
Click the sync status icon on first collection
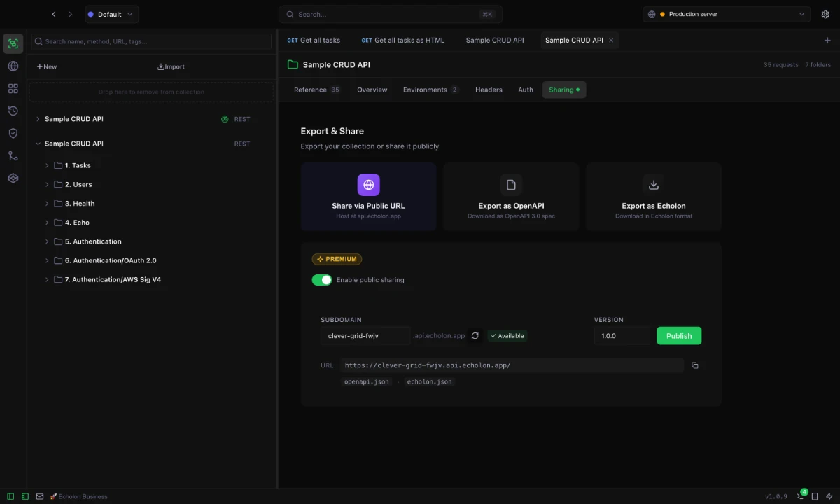point(225,119)
